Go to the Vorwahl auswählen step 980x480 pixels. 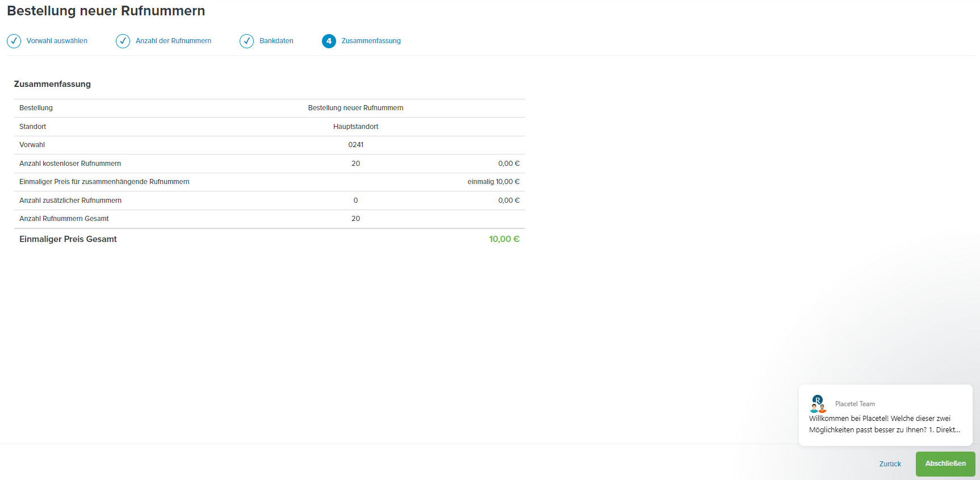click(x=57, y=41)
